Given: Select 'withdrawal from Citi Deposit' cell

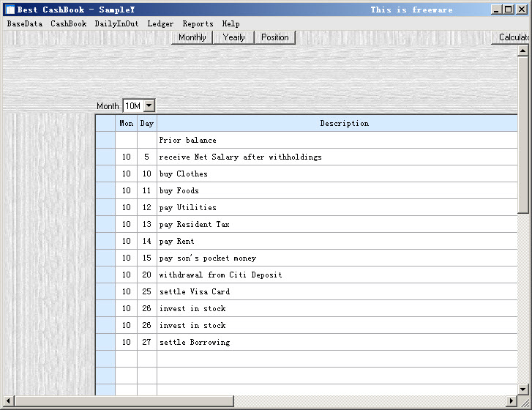Looking at the screenshot, I should [x=337, y=275].
